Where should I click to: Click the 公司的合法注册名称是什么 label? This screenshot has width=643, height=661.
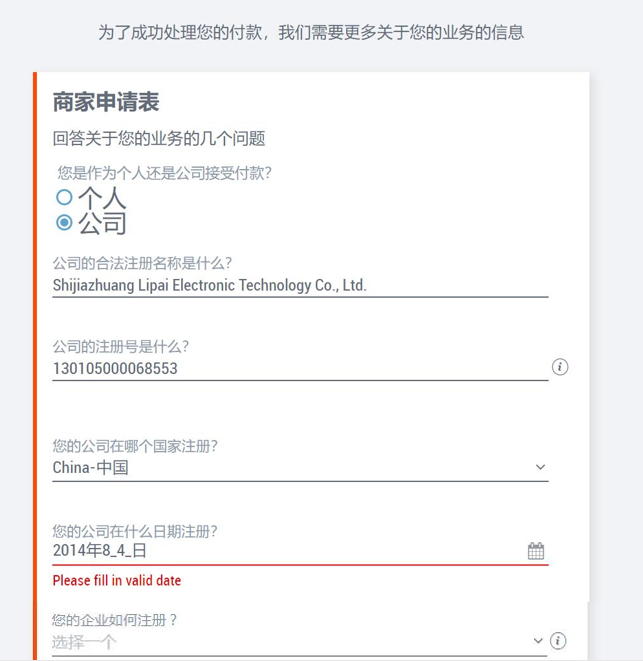[x=142, y=263]
